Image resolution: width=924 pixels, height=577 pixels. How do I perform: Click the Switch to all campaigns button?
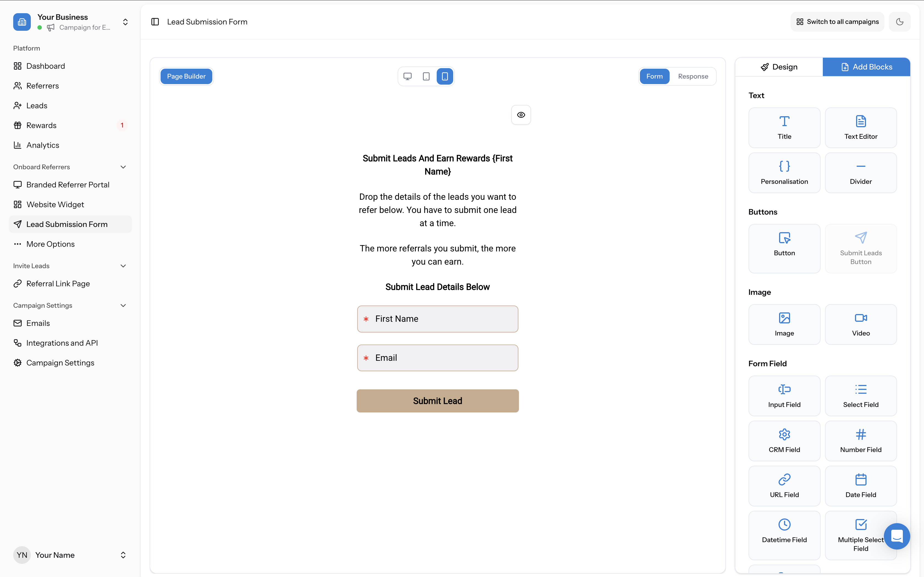[837, 22]
